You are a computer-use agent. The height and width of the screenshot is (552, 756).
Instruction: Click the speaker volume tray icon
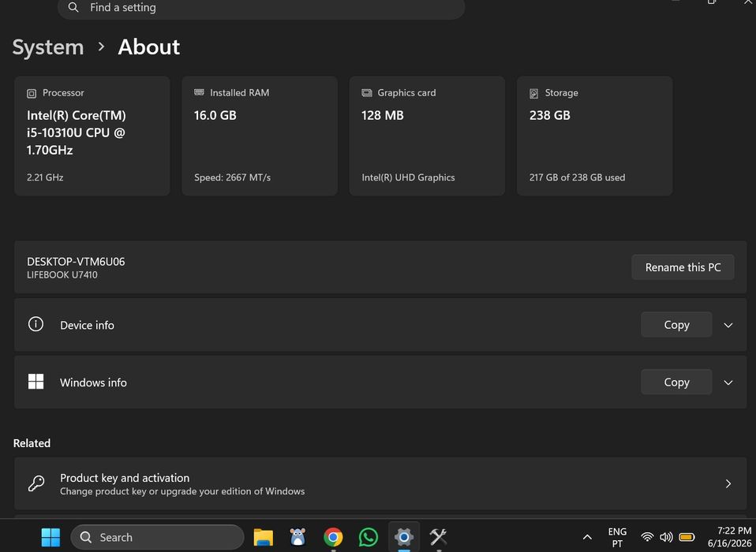[x=666, y=536]
